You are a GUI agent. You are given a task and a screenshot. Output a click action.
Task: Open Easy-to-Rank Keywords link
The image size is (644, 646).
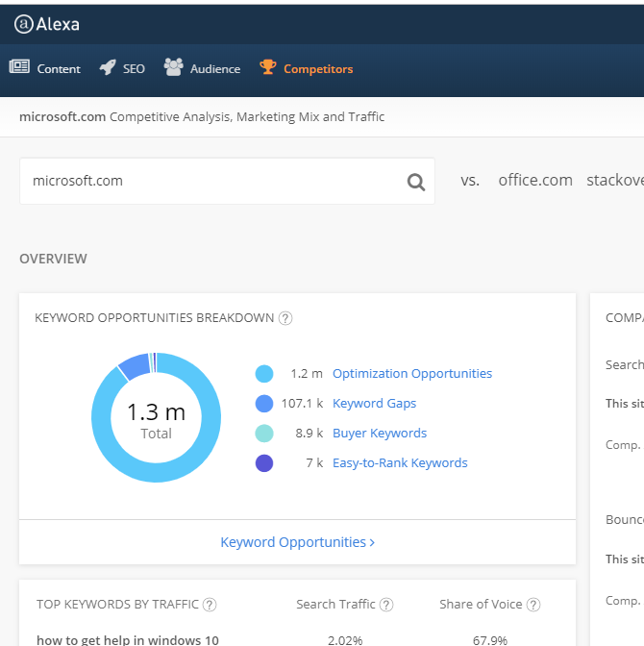(400, 463)
